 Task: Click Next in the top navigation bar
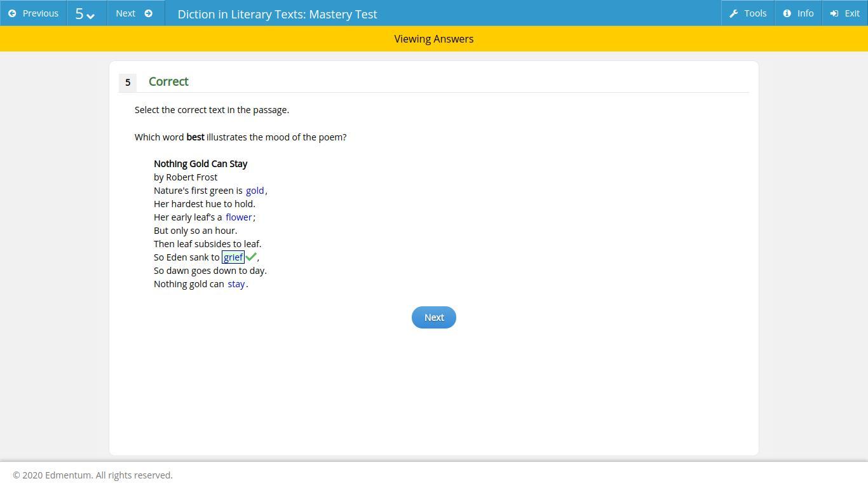tap(135, 13)
